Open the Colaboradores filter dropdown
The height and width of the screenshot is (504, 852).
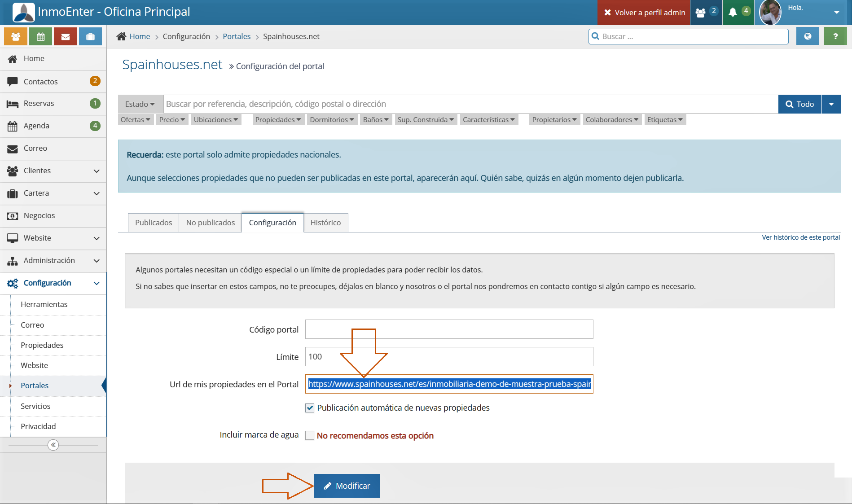coord(612,120)
